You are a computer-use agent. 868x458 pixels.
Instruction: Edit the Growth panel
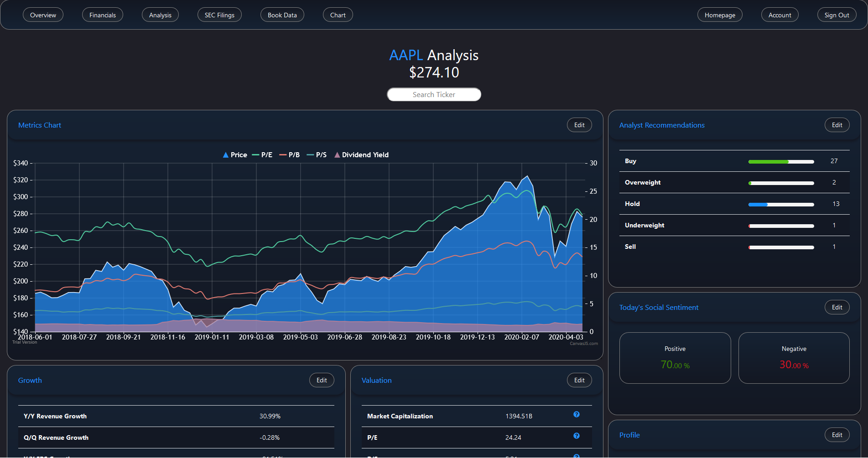(322, 380)
